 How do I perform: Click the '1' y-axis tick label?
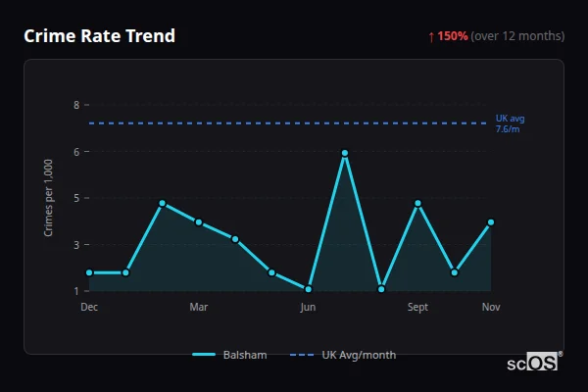click(76, 291)
